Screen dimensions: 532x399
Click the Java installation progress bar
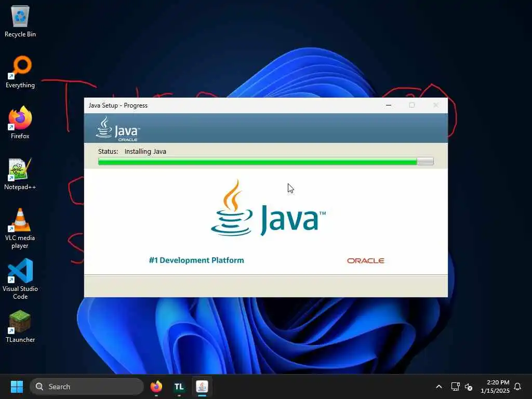(265, 161)
